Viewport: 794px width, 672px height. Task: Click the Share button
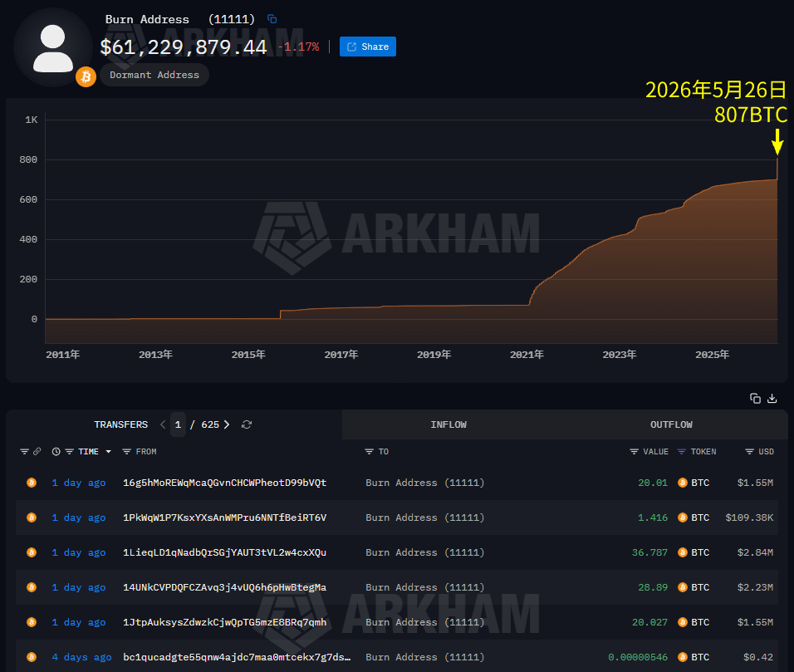(368, 47)
